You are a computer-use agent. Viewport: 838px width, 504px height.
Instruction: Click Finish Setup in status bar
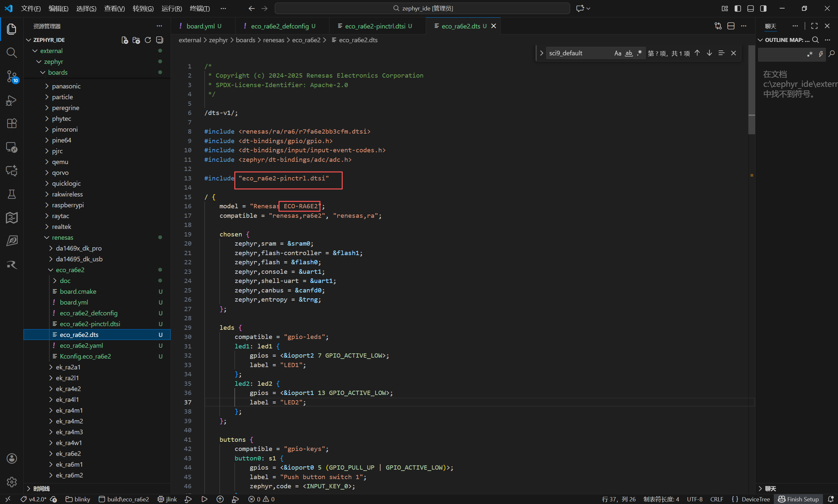coord(799,499)
